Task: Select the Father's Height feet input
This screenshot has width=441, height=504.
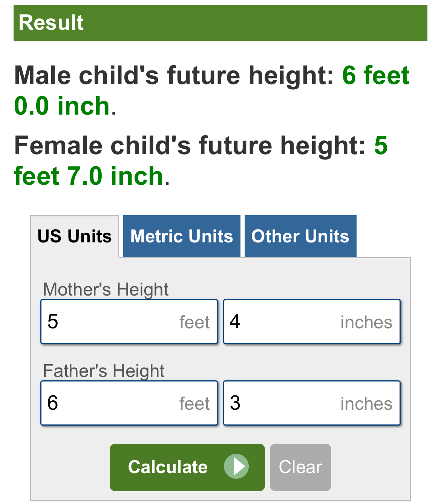Action: coord(113,403)
